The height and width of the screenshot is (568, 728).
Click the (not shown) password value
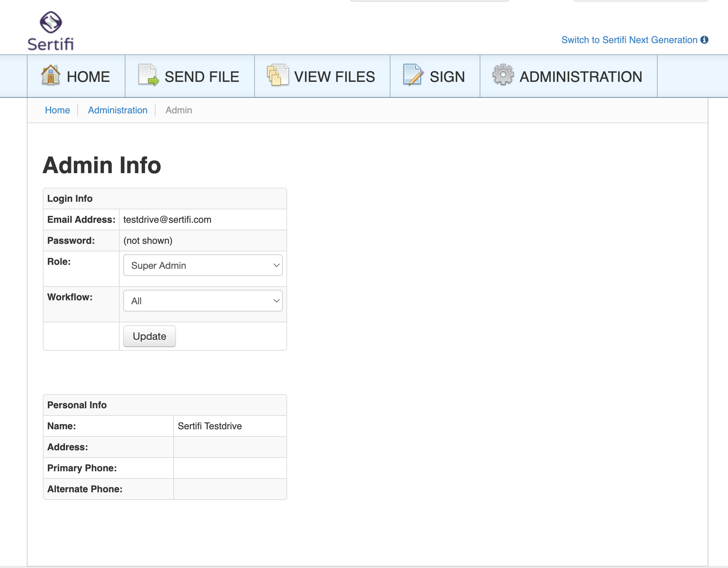tap(148, 241)
